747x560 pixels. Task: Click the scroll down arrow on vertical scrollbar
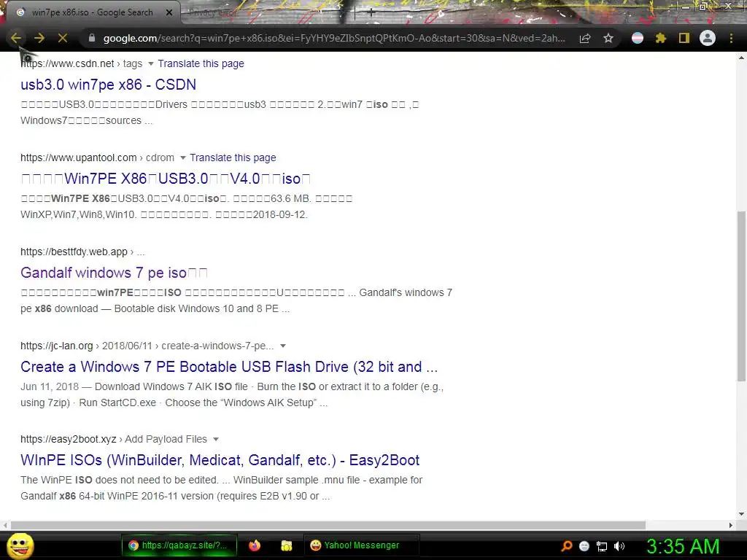tap(741, 514)
